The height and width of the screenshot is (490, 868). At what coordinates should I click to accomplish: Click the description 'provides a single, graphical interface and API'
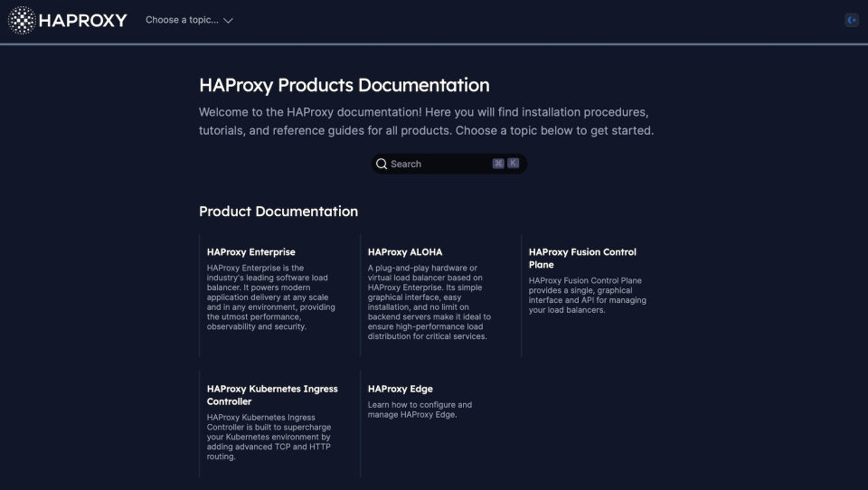pos(588,295)
